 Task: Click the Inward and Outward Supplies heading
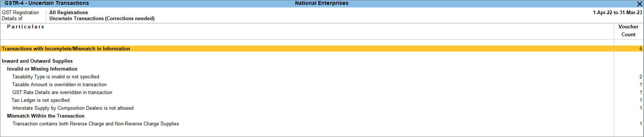[37, 61]
